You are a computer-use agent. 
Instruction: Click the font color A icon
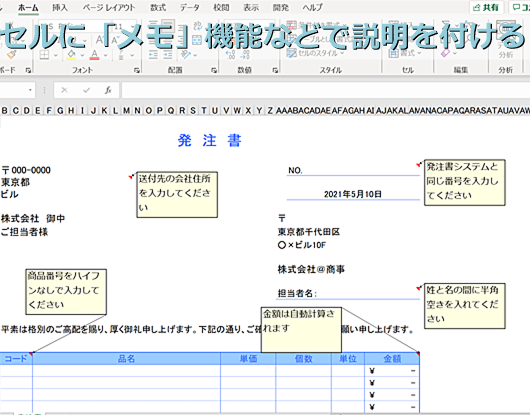(x=95, y=55)
